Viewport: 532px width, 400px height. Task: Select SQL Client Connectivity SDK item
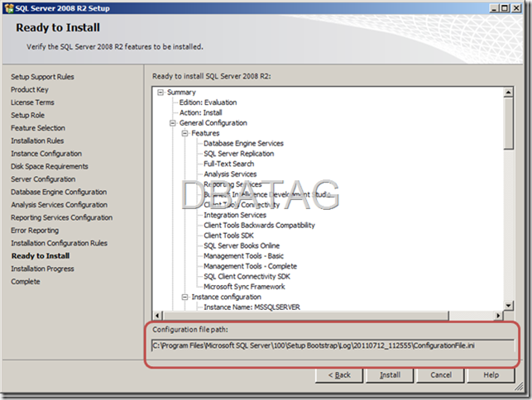click(x=247, y=277)
